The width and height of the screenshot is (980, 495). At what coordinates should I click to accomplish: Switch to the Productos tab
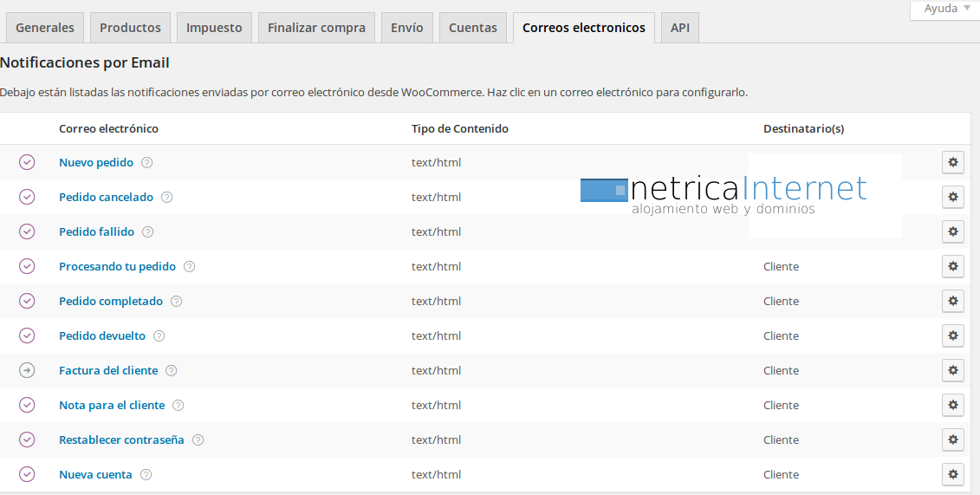point(130,28)
